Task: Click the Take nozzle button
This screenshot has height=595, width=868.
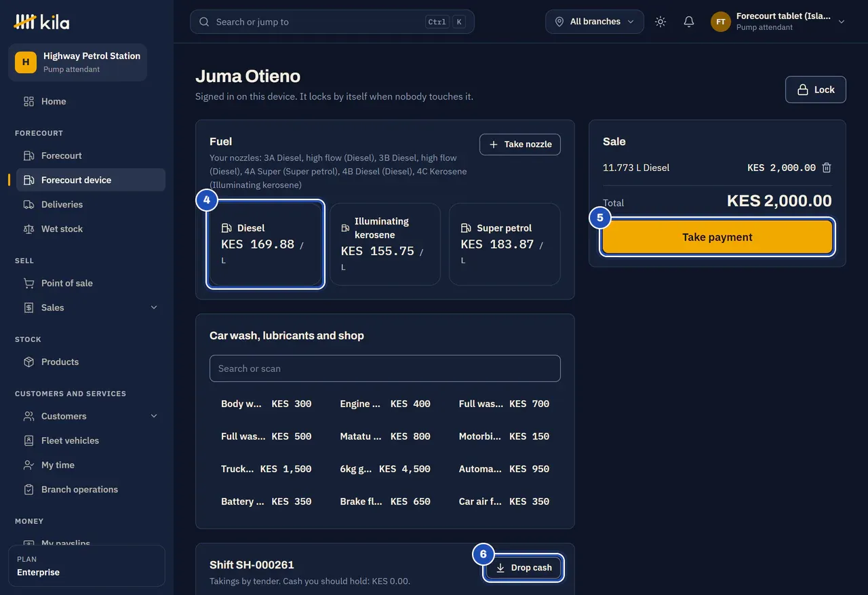Action: point(520,144)
